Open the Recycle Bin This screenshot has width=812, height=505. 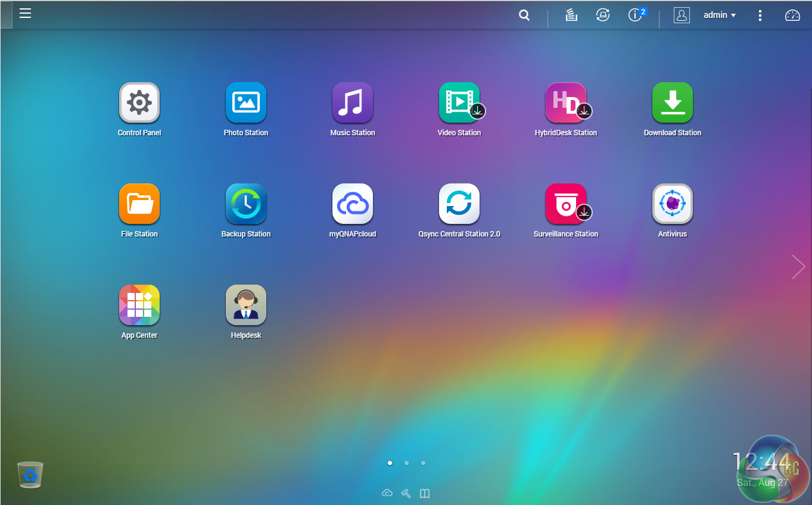30,475
